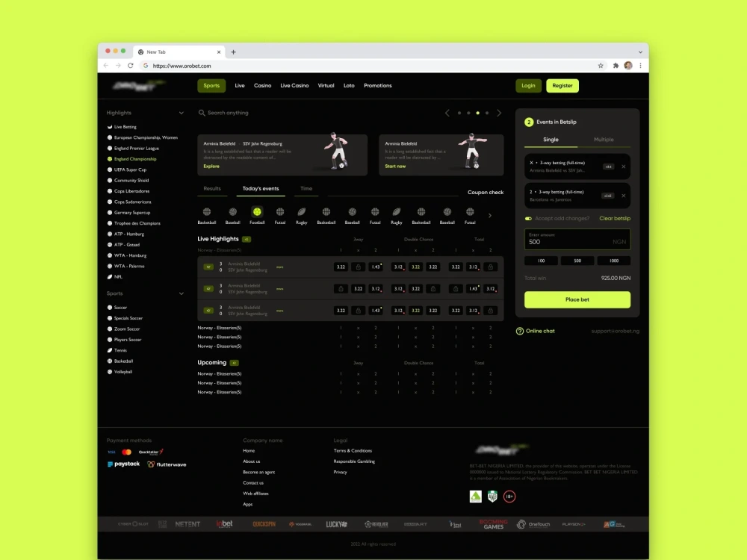747x560 pixels.
Task: Open the browser extensions puzzle icon
Action: click(616, 66)
